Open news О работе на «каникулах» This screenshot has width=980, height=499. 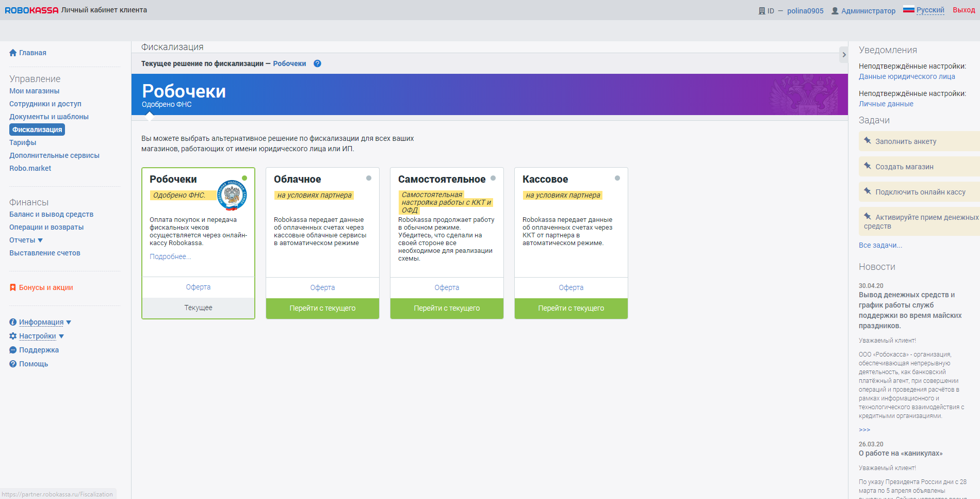(x=901, y=453)
